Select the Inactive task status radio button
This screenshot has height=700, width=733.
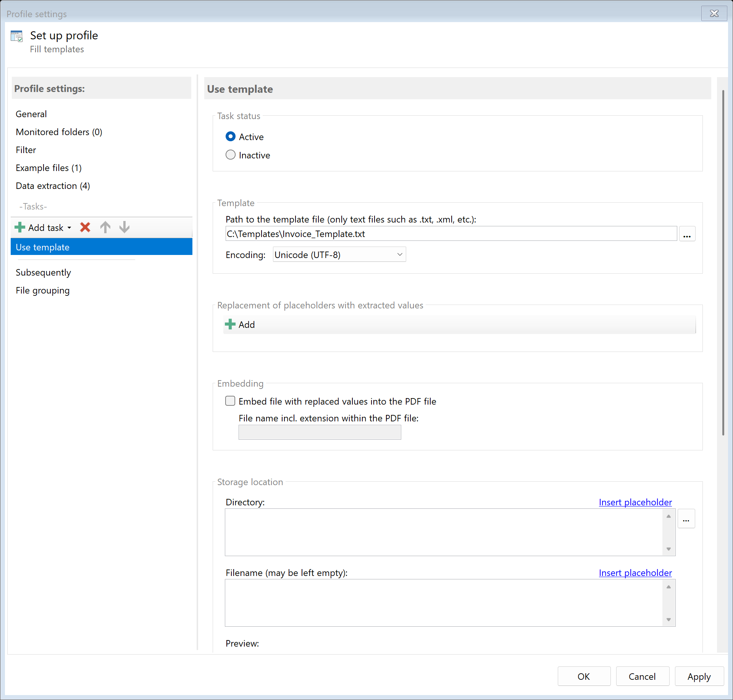[231, 155]
